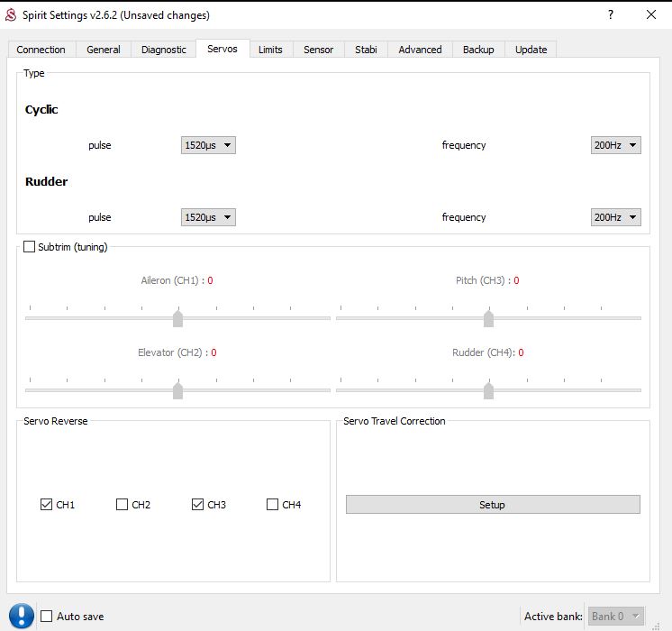
Task: Select the Backup tab
Action: point(478,50)
